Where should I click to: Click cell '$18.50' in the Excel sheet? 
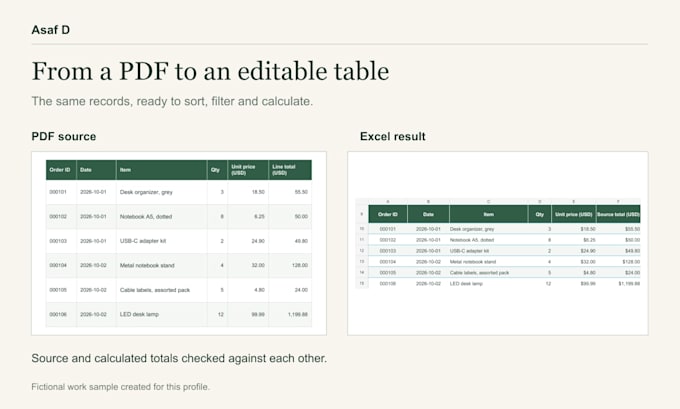[x=588, y=229]
